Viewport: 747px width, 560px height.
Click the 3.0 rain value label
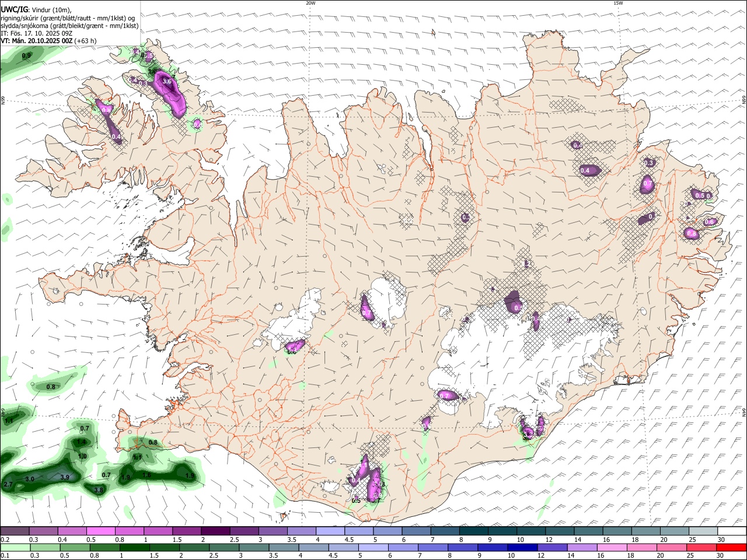30,479
